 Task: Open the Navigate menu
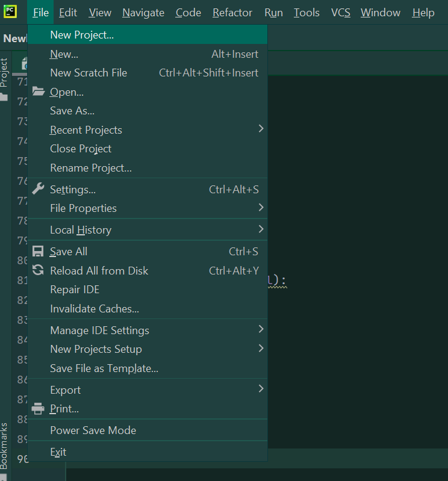(x=143, y=13)
